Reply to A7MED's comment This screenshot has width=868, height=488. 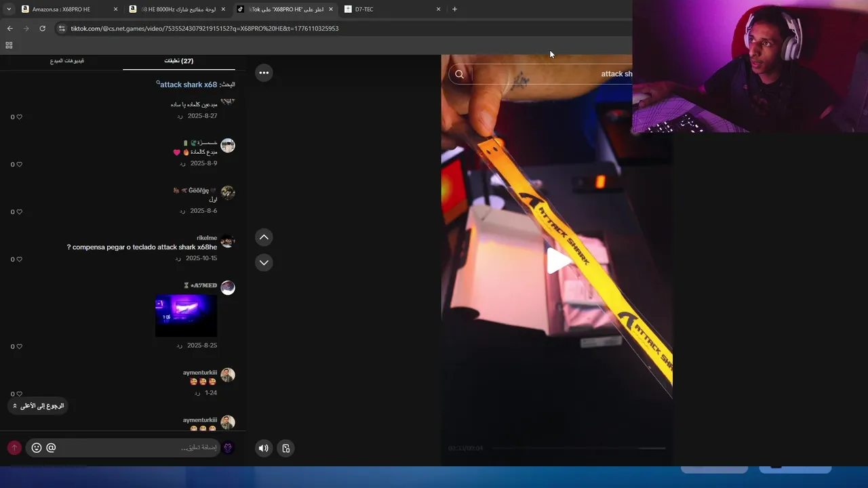(180, 345)
